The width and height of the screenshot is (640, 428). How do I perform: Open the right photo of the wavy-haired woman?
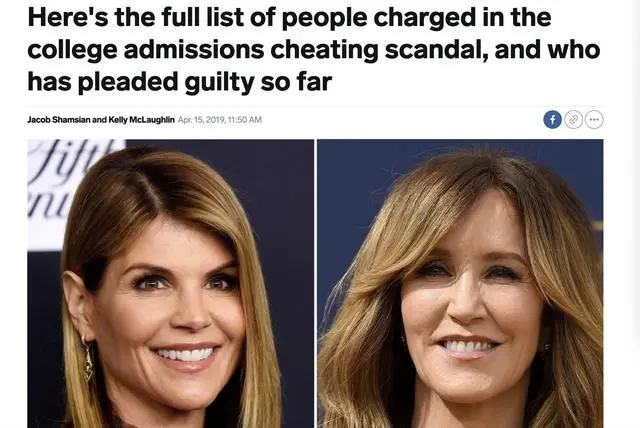coord(460,284)
